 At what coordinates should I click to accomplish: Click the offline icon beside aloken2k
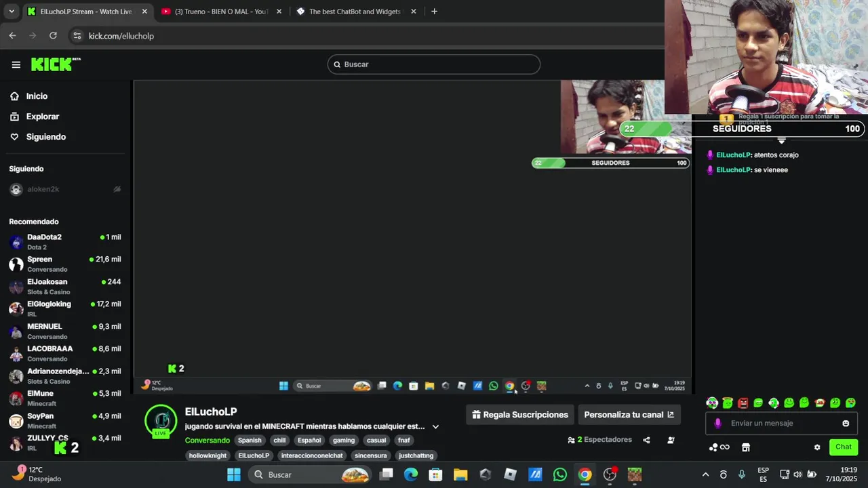(117, 189)
